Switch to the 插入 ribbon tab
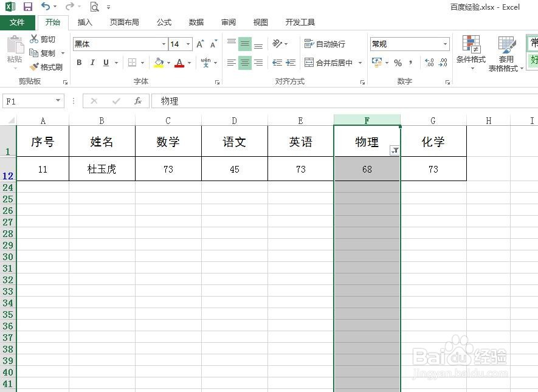Image resolution: width=538 pixels, height=392 pixels. (x=84, y=22)
